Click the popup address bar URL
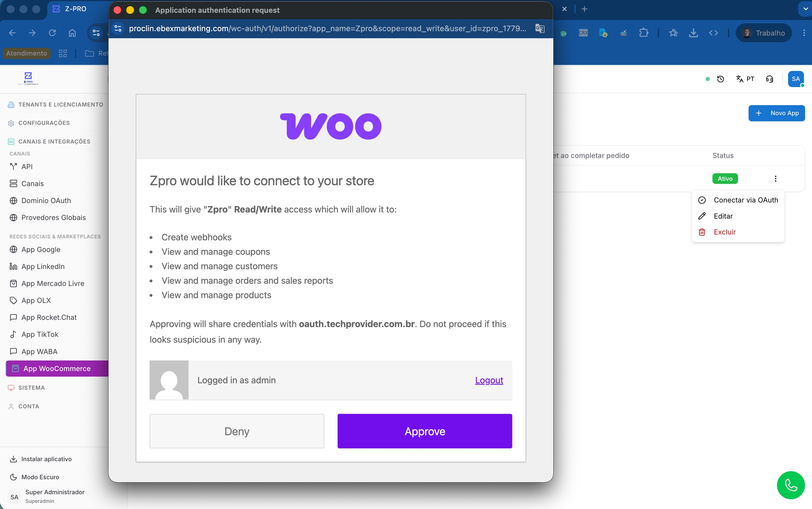This screenshot has width=812, height=509. coord(327,28)
